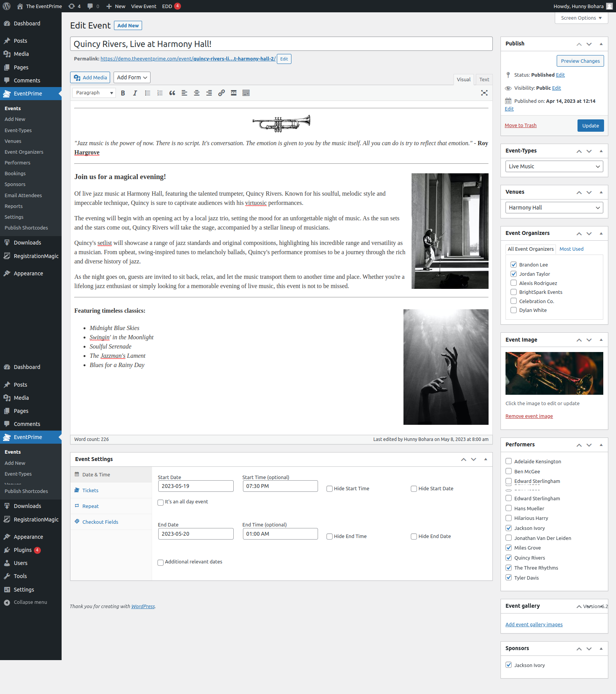Center align the text
The height and width of the screenshot is (694, 616).
coord(197,93)
